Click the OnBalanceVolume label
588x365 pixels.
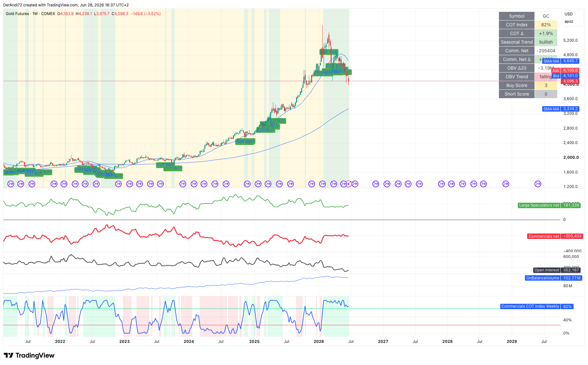pyautogui.click(x=542, y=278)
